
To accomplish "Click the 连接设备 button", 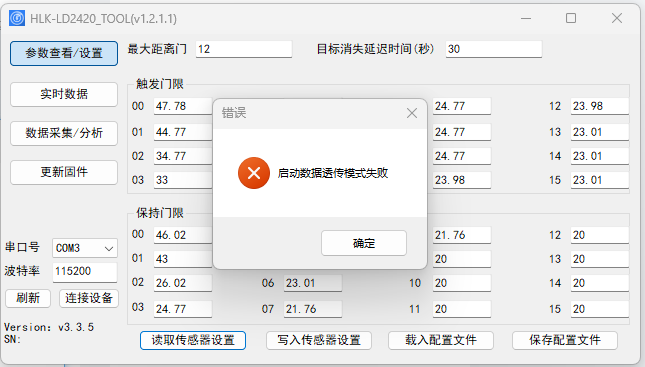I will click(89, 298).
